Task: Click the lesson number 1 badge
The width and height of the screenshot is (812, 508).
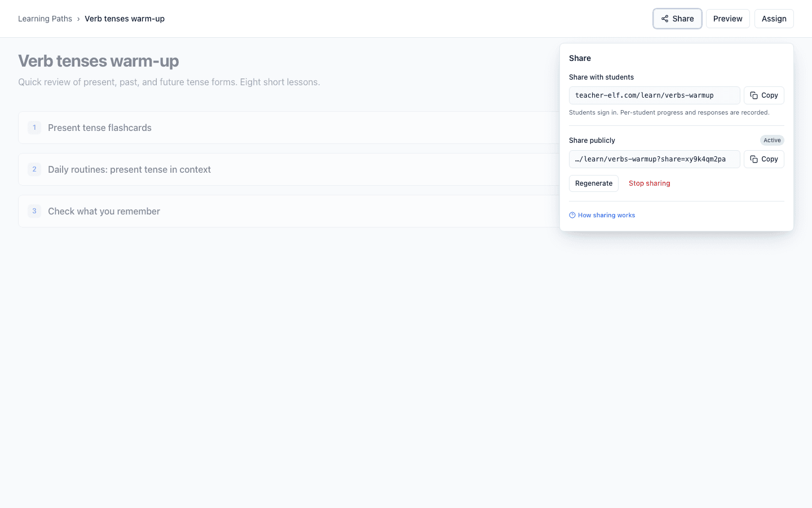Action: [x=34, y=128]
